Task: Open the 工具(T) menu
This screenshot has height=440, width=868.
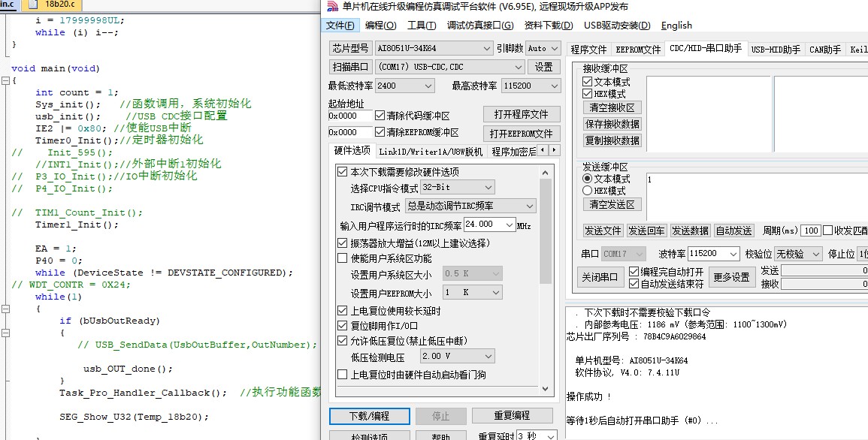Action: [422, 26]
